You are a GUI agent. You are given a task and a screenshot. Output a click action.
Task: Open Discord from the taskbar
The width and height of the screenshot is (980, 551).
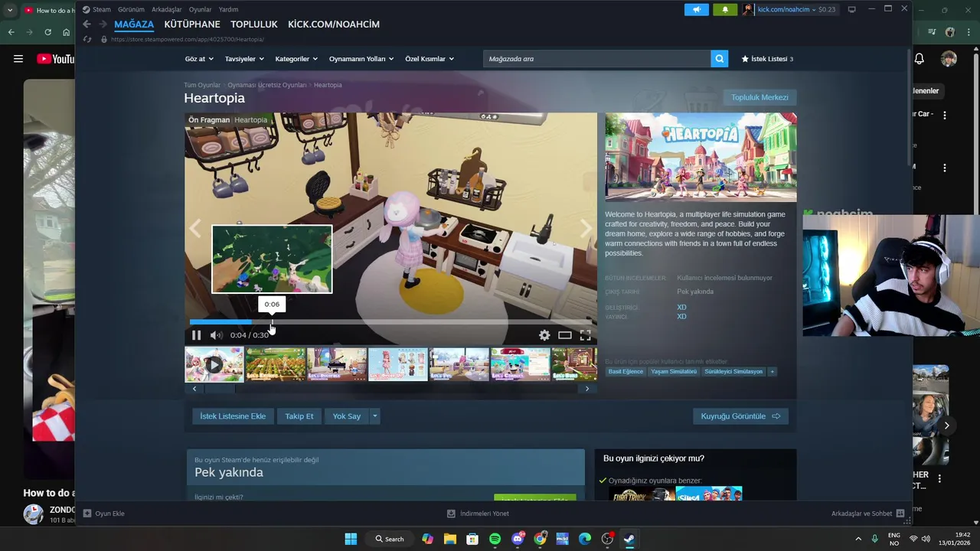[518, 539]
